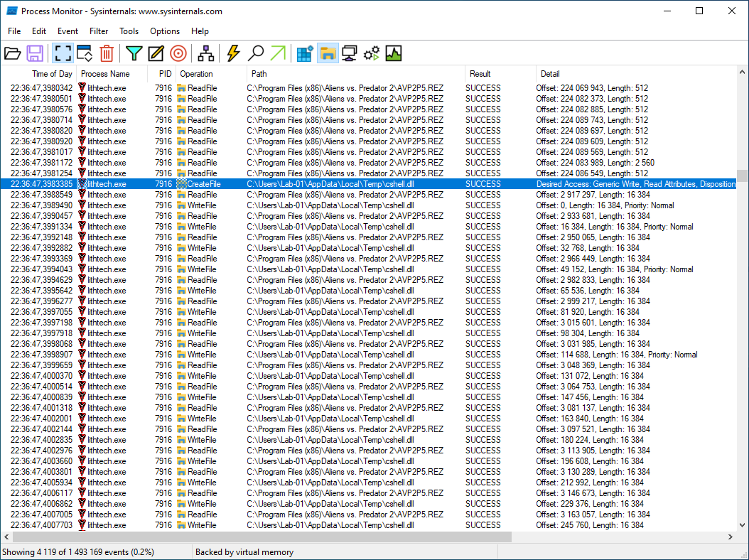Click the Operation column header
The height and width of the screenshot is (560, 749).
tap(211, 74)
